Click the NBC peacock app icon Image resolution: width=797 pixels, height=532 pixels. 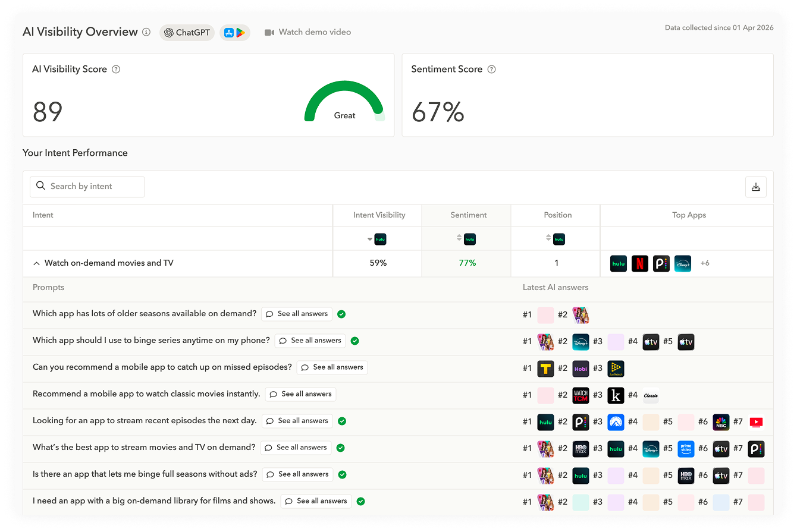coord(721,422)
